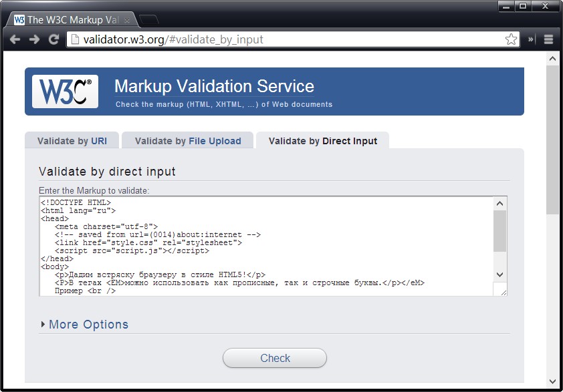
Task: Switch to the Validate by URI tab
Action: tap(72, 141)
